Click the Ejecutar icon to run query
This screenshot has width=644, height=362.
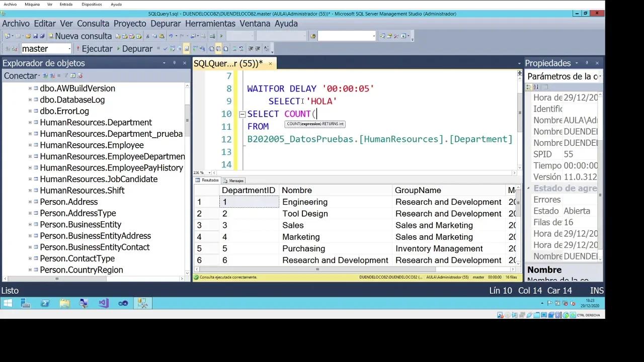click(x=78, y=48)
